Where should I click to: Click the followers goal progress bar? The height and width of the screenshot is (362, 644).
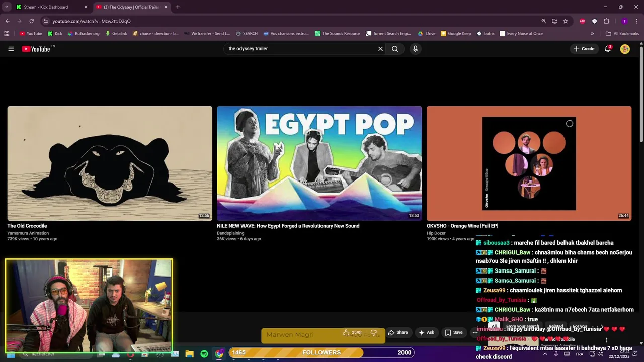pos(321,352)
